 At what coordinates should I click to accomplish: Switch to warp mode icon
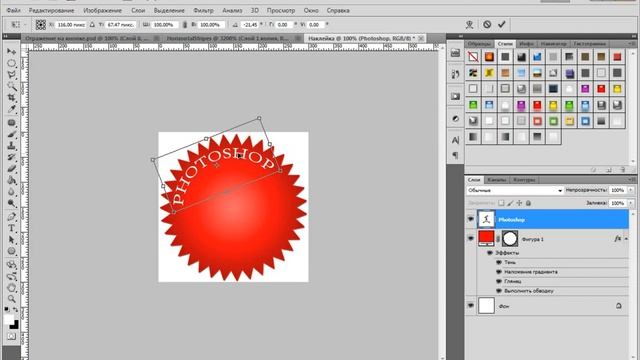pyautogui.click(x=469, y=24)
